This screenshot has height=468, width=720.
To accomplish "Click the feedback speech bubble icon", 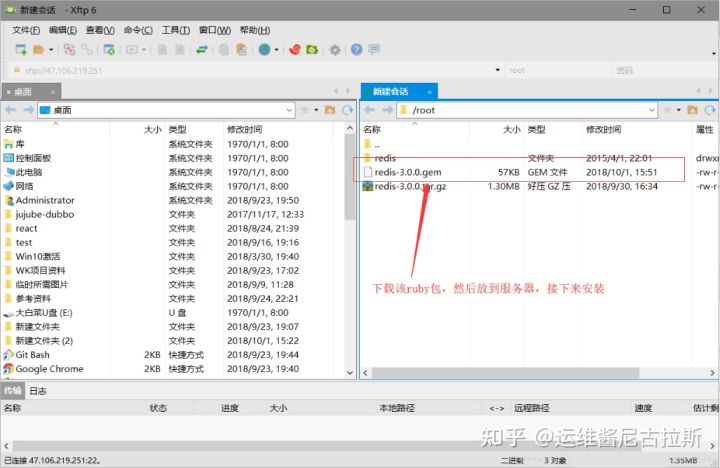I will [x=374, y=49].
